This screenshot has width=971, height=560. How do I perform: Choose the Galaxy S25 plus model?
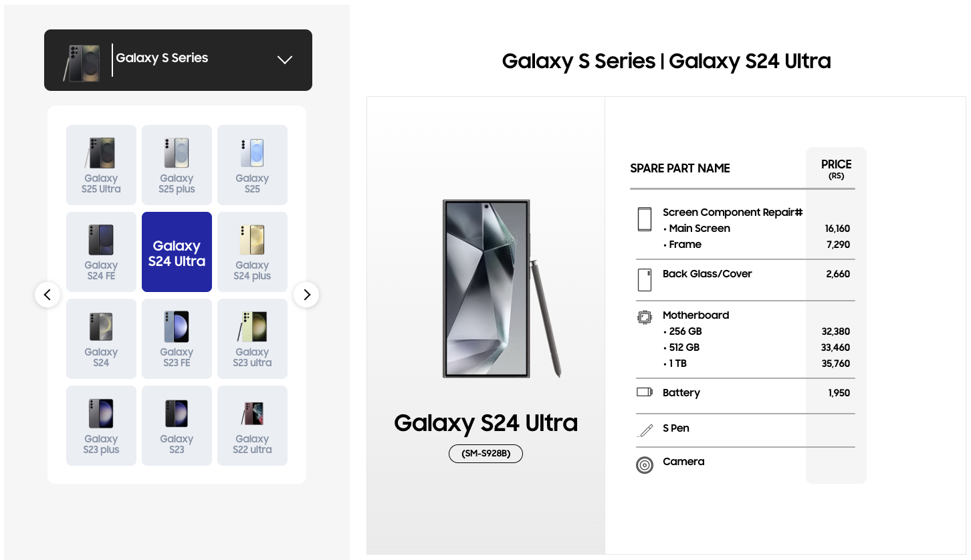tap(177, 165)
